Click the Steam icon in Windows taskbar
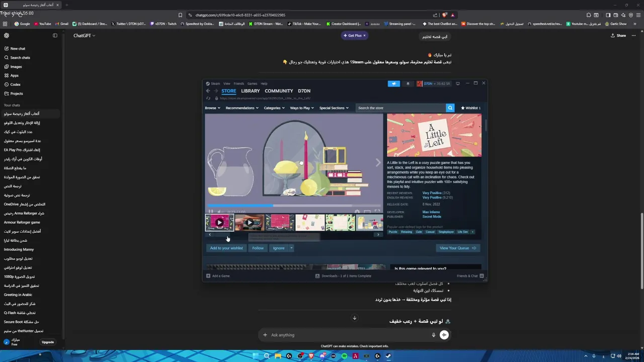The image size is (644, 362). click(x=388, y=356)
